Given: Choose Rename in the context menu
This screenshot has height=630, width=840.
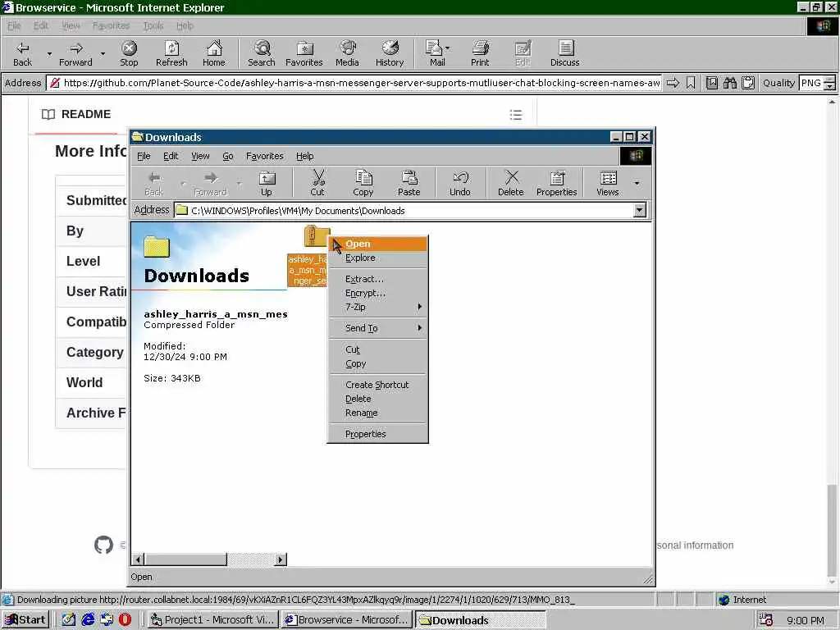Looking at the screenshot, I should (x=377, y=413).
